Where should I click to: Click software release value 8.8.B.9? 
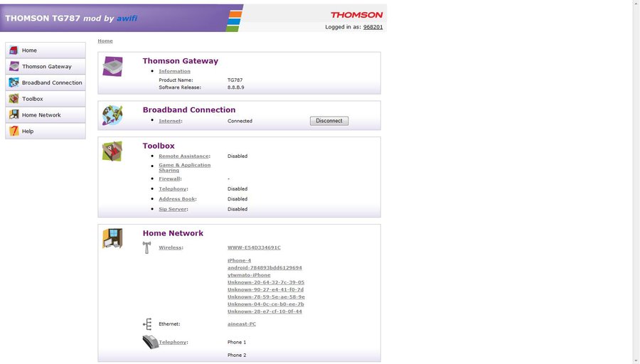point(235,87)
